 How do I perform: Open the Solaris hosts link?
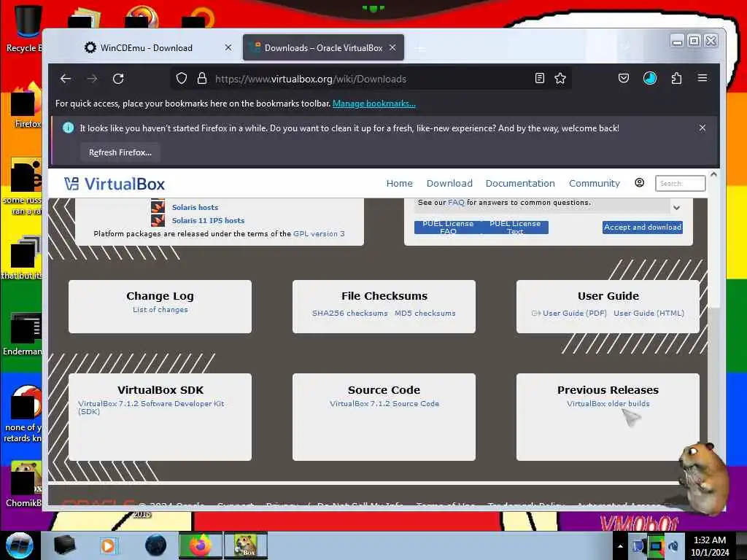(x=195, y=207)
